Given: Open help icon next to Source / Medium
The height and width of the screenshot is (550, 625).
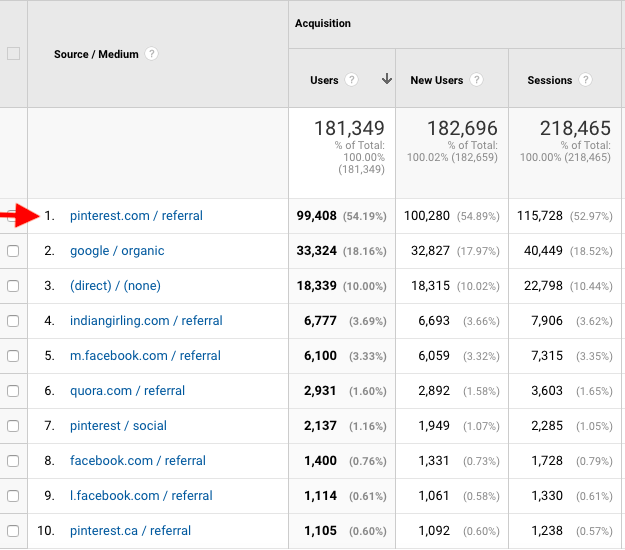Looking at the screenshot, I should tap(151, 54).
